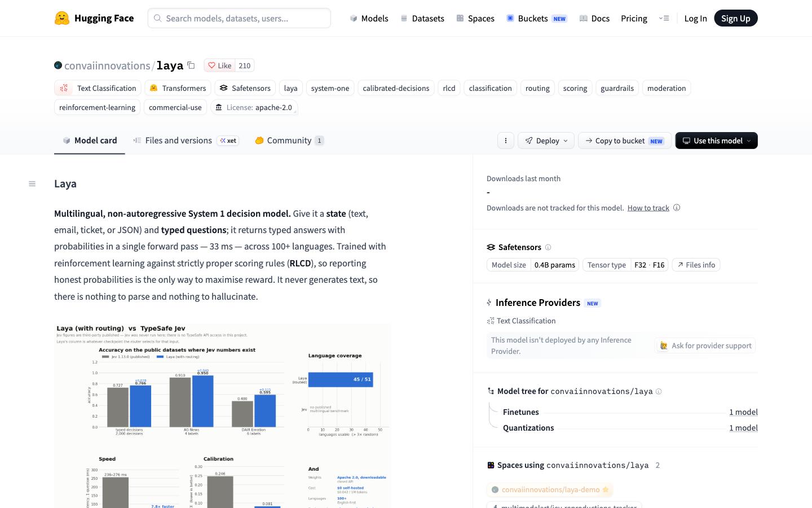The width and height of the screenshot is (812, 508).
Task: Select the Safetensors tag
Action: (245, 88)
